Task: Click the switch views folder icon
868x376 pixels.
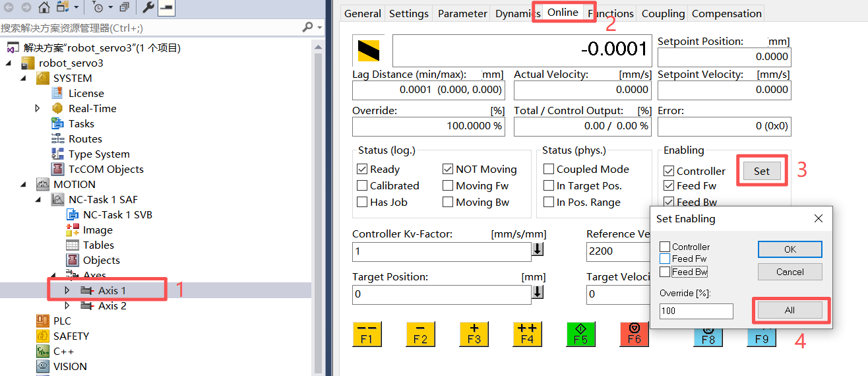Action: click(x=63, y=7)
